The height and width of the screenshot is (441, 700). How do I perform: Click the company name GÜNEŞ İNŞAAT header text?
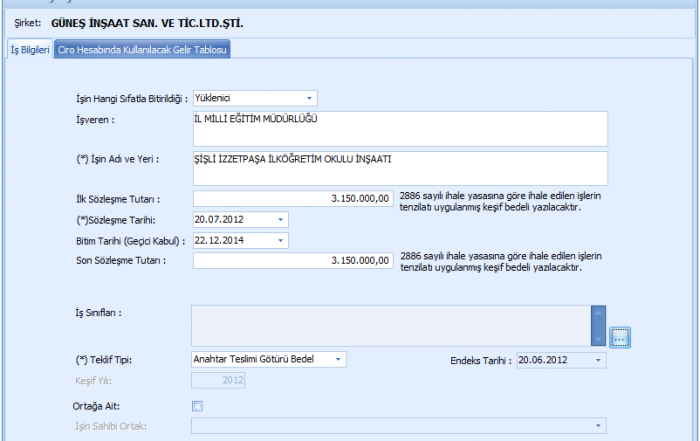tap(146, 21)
